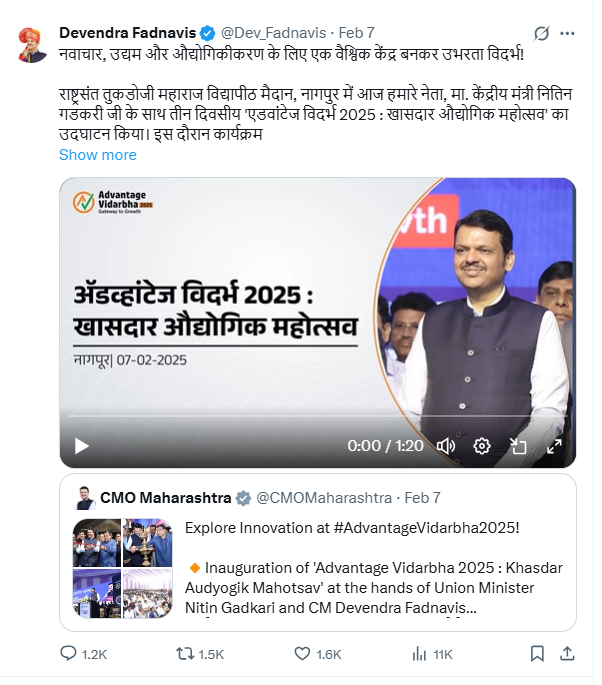The height and width of the screenshot is (685, 602).
Task: Open the Grok explain icon
Action: point(541,33)
